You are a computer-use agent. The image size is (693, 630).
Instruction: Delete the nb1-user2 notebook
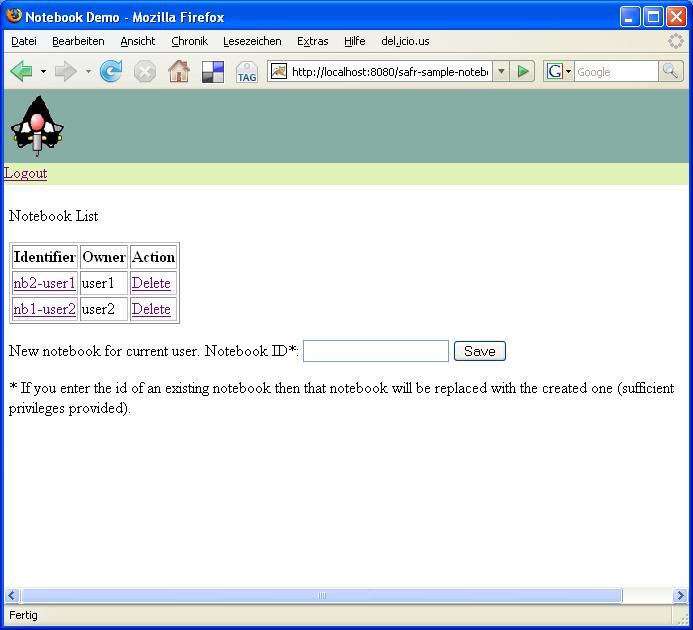pos(151,309)
